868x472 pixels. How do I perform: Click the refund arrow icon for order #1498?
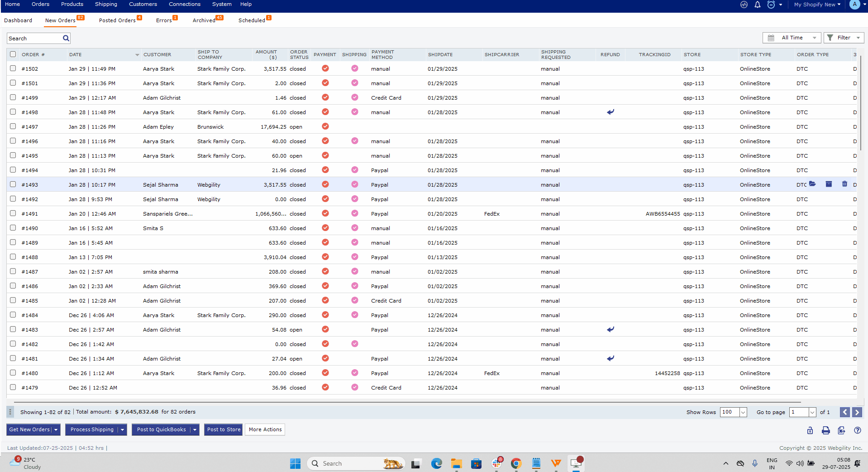610,112
